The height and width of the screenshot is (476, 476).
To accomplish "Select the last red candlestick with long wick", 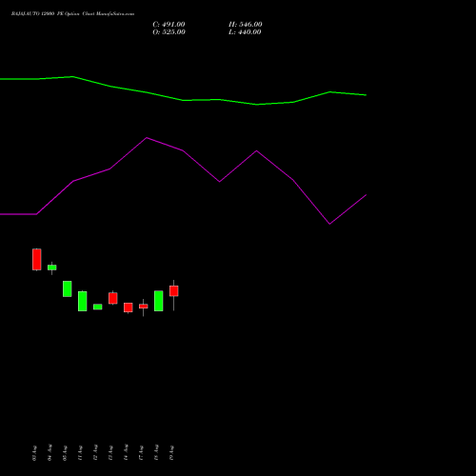I will pyautogui.click(x=174, y=291).
